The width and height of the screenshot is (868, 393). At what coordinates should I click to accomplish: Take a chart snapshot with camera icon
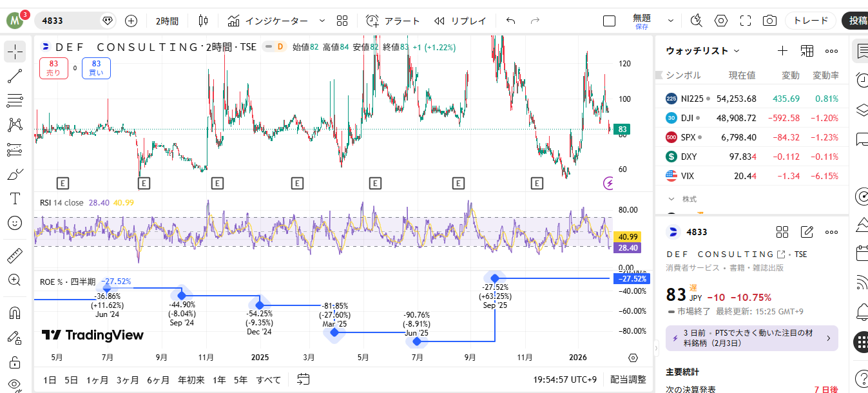[769, 21]
